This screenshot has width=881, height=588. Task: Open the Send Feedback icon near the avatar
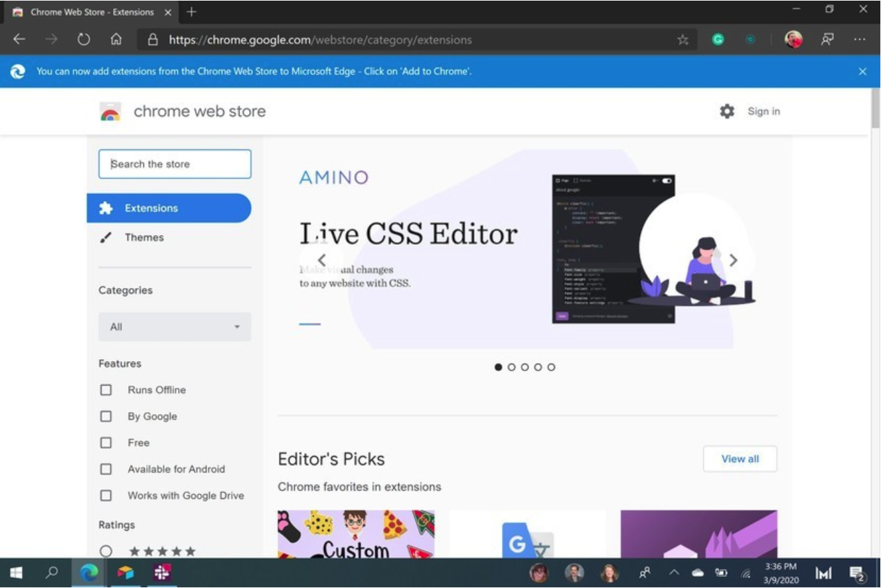pos(826,40)
